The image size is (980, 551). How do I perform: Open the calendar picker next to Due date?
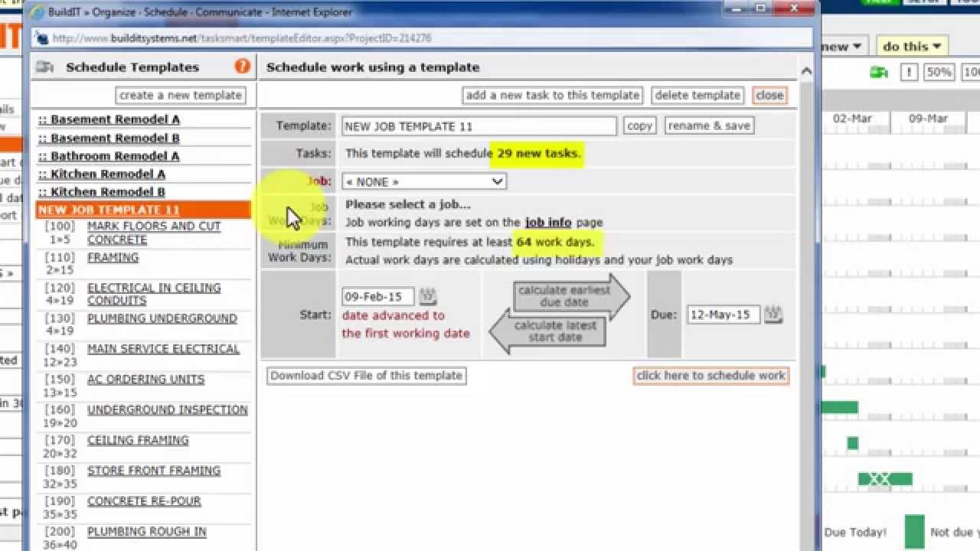click(x=773, y=315)
